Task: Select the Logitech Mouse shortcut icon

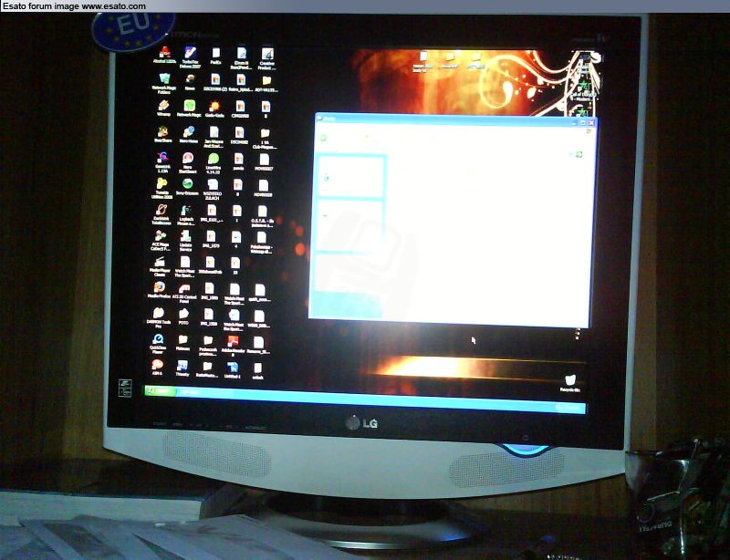Action: 186,214
